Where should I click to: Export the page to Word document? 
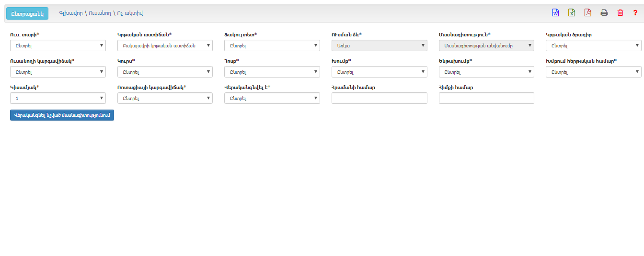coord(555,13)
